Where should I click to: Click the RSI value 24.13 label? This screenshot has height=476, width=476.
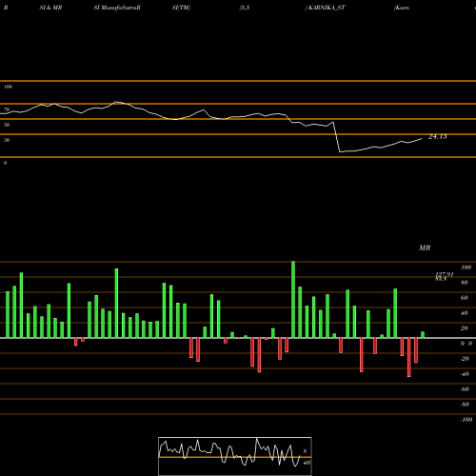click(438, 137)
